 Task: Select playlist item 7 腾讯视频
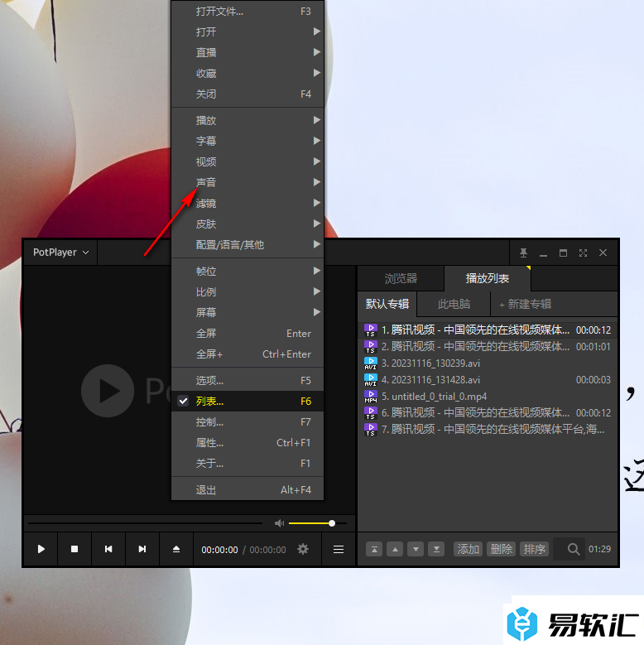[488, 429]
